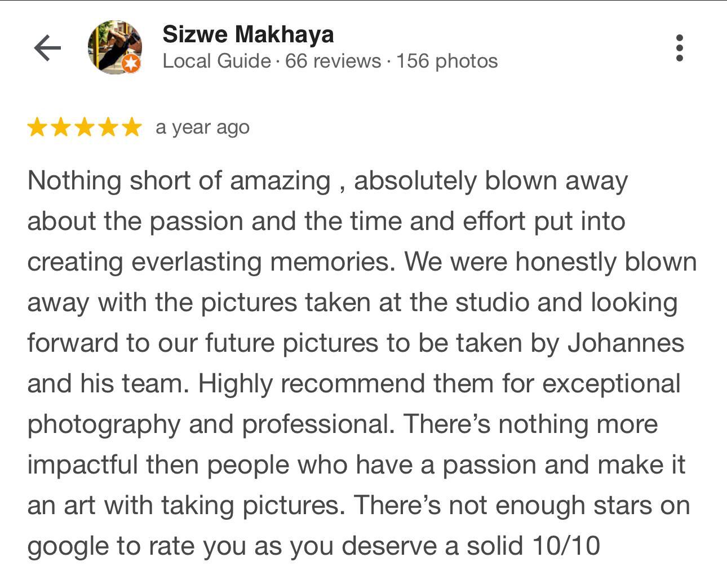Click the fourth yellow rating star
Screen dimensions: 727x588
[x=108, y=127]
